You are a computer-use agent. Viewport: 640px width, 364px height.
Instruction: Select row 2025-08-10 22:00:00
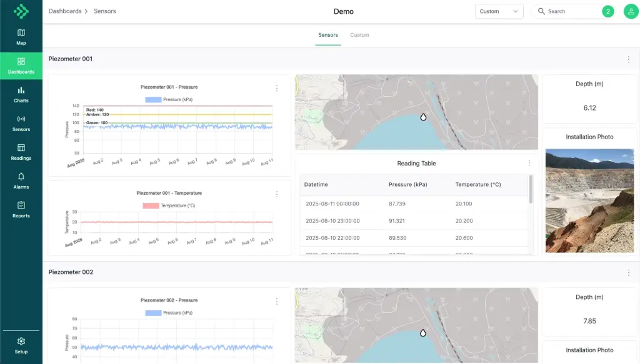pyautogui.click(x=414, y=238)
